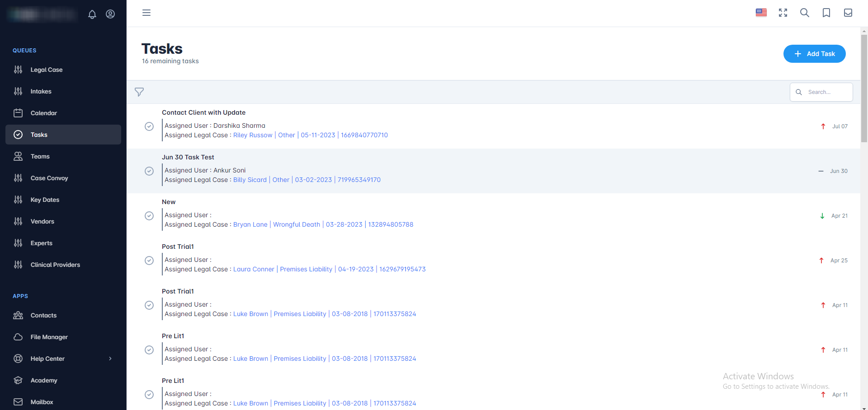The width and height of the screenshot is (868, 410).
Task: Open the user profile icon
Action: 110,14
